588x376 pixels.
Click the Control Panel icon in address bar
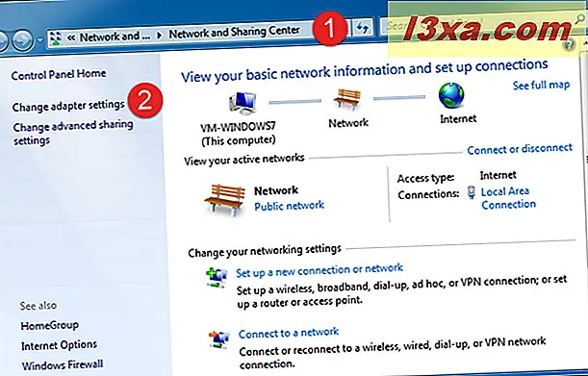[56, 38]
